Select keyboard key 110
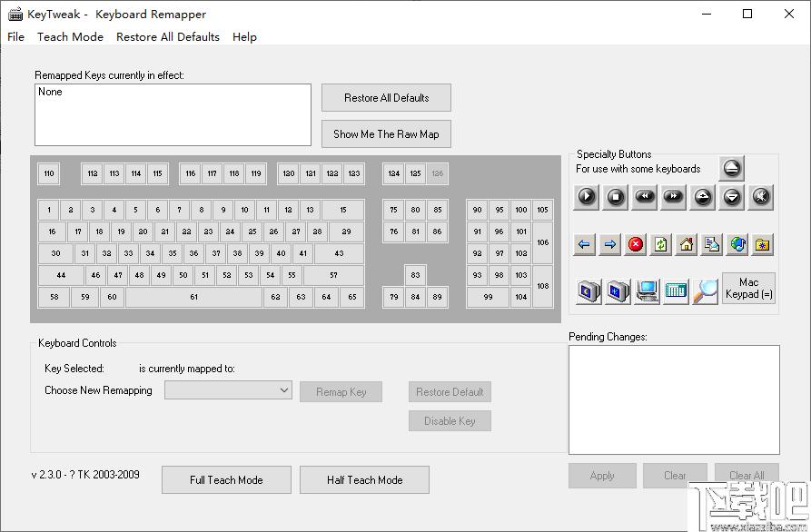The width and height of the screenshot is (811, 532). [49, 173]
